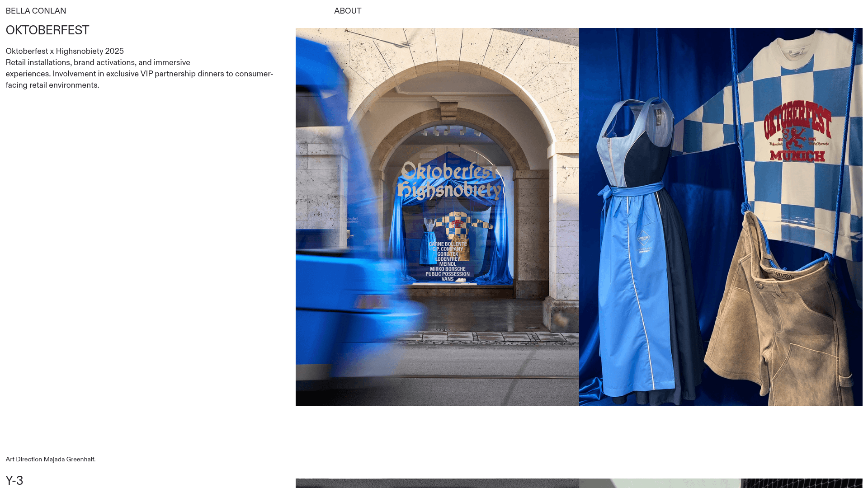Open the storefront archway window photo
The width and height of the screenshot is (868, 488).
437,217
